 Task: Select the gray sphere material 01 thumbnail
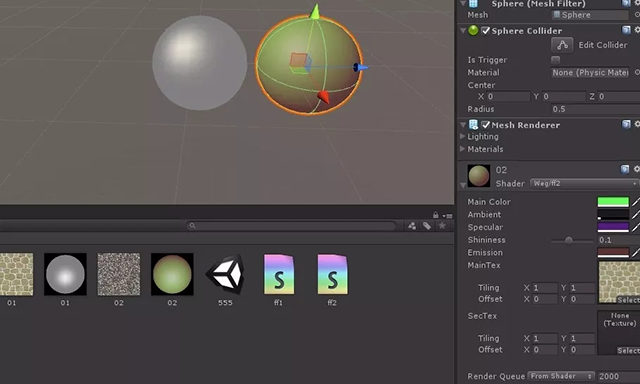coord(65,274)
